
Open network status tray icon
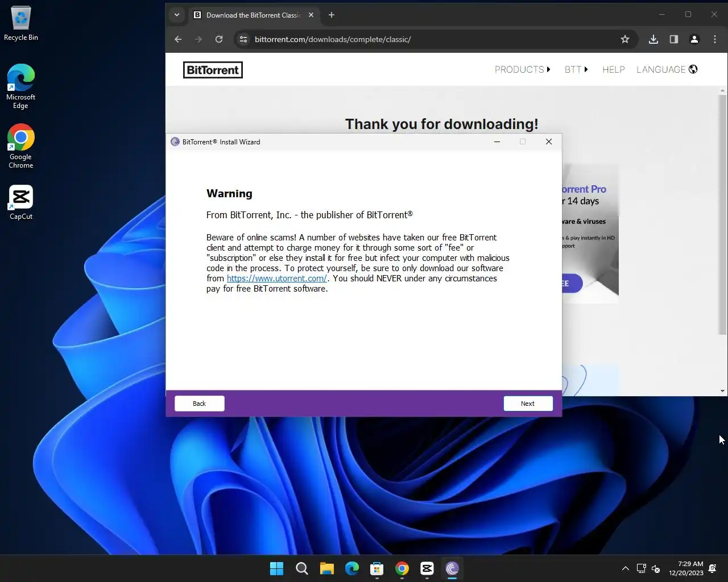(x=642, y=568)
